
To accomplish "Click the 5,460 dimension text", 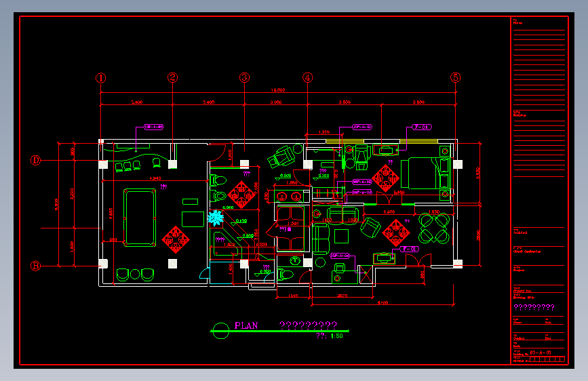I will (x=399, y=193).
